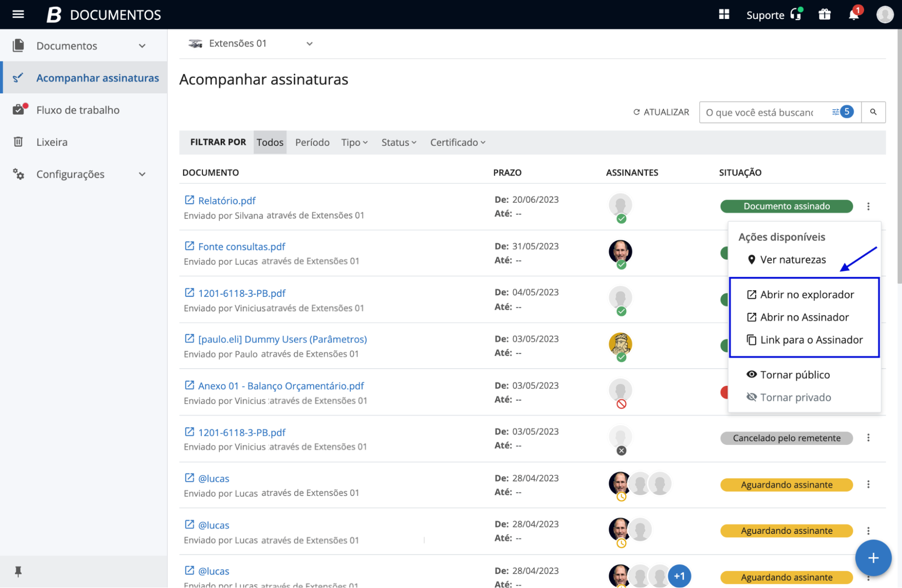
Task: Click the gift box icon
Action: click(x=824, y=14)
